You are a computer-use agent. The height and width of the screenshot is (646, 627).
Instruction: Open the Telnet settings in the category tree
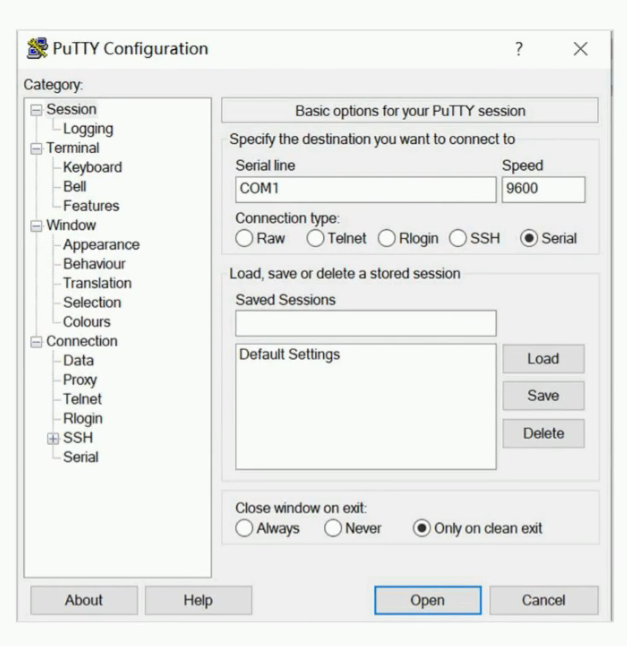[x=82, y=400]
